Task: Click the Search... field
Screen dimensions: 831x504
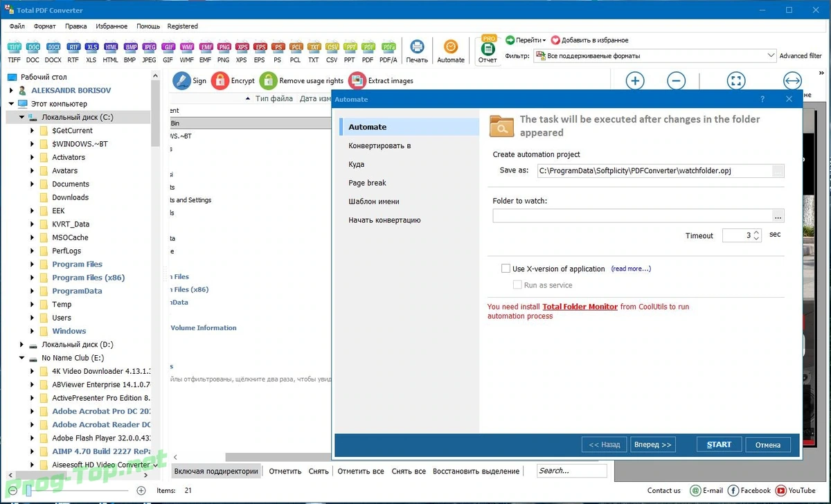Action: [571, 471]
